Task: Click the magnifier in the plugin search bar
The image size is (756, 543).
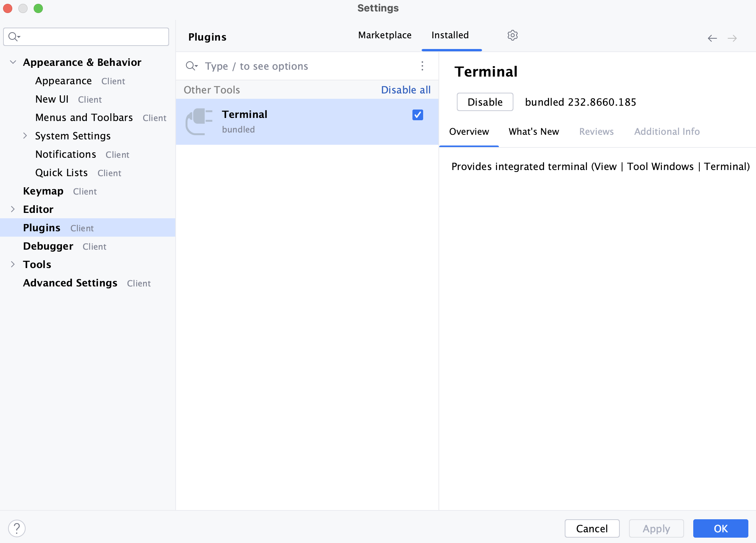Action: point(192,66)
